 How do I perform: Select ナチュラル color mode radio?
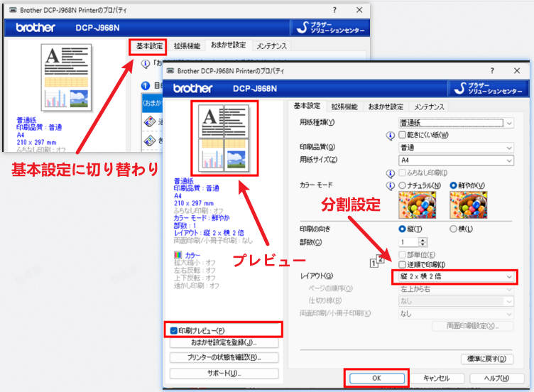point(402,185)
